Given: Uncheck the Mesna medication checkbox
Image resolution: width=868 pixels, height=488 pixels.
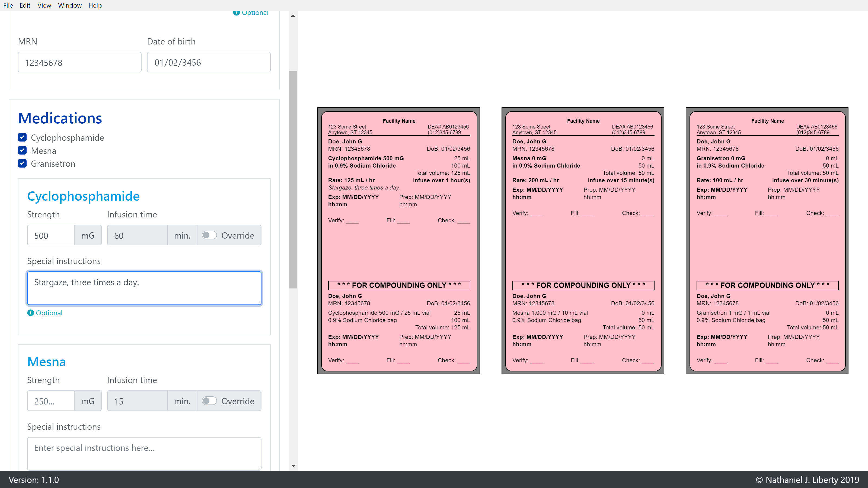Looking at the screenshot, I should pyautogui.click(x=22, y=150).
